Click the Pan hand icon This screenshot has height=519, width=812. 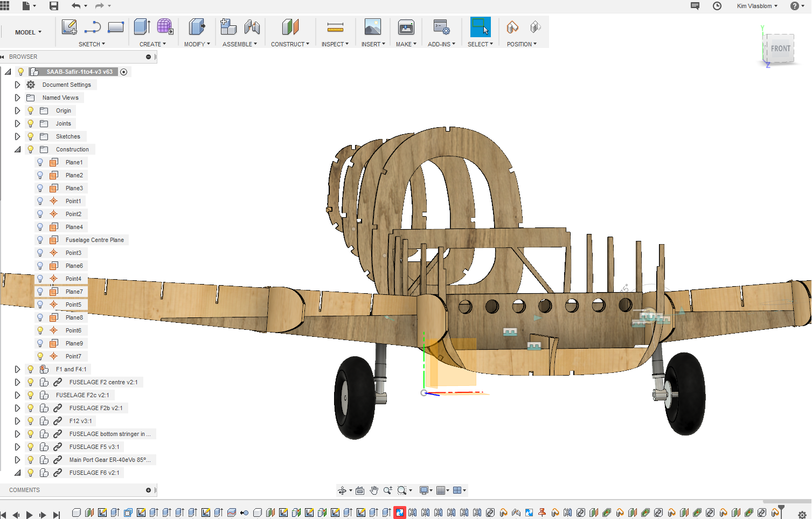374,490
